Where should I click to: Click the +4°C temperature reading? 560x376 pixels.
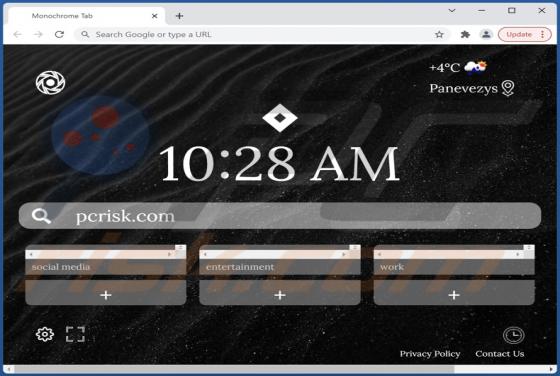point(444,67)
